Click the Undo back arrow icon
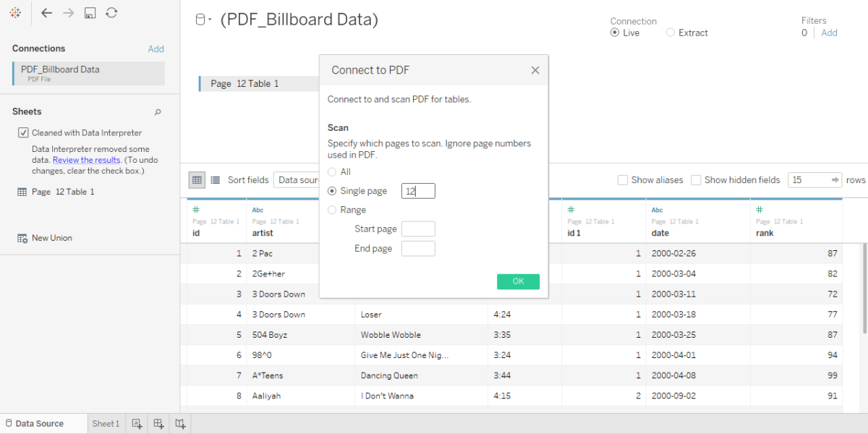The width and height of the screenshot is (868, 434). tap(46, 12)
